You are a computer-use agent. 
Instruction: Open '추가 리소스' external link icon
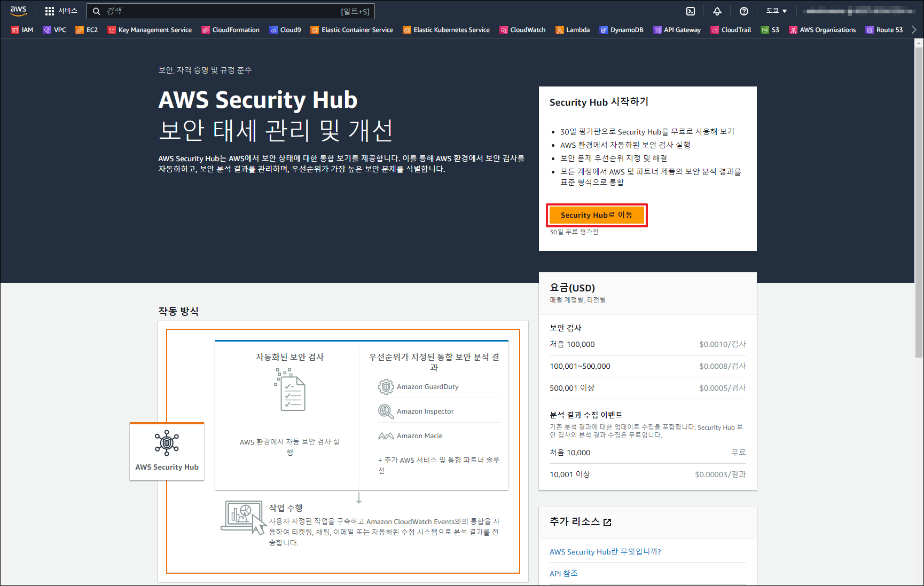(x=607, y=522)
